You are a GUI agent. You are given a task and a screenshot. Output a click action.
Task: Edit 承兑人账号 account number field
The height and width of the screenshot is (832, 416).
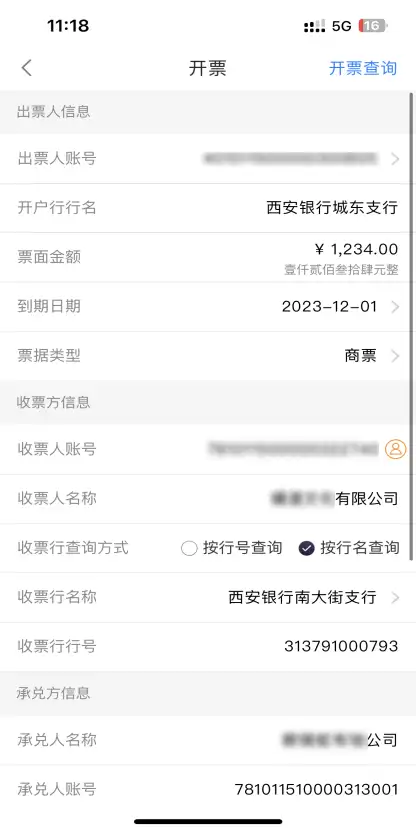pos(208,790)
